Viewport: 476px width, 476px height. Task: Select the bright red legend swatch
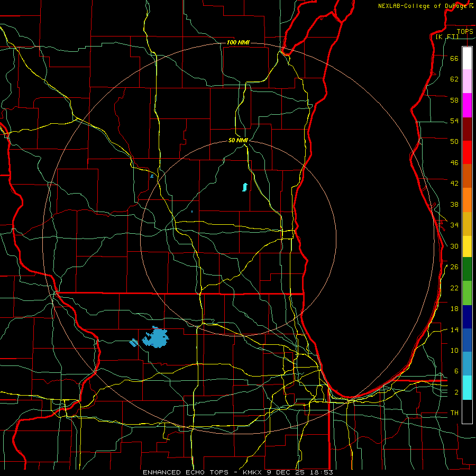click(467, 152)
